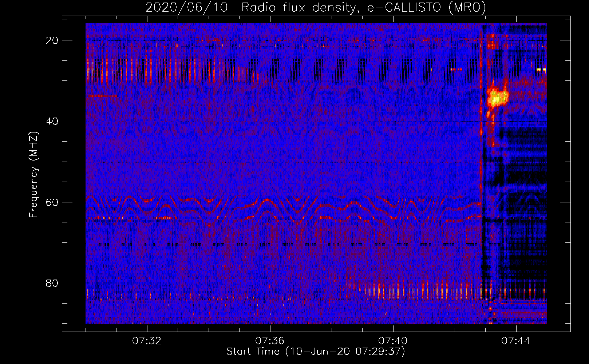589x364 pixels.
Task: Click the 80 frequency tick label
Action: click(x=52, y=283)
